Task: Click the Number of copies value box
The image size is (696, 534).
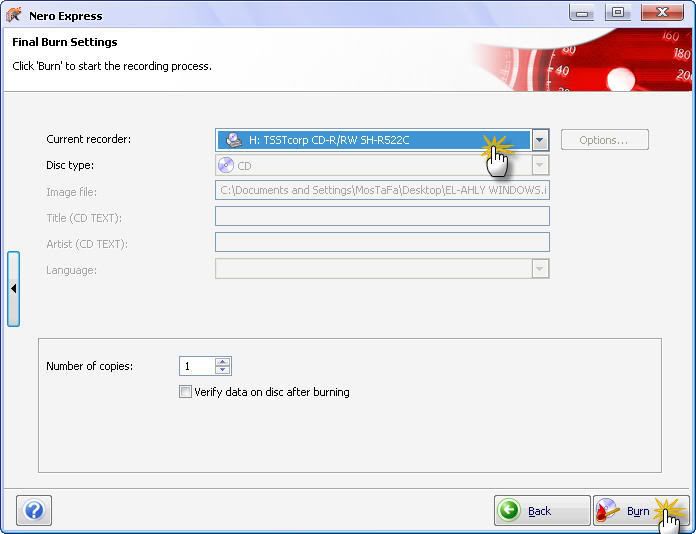Action: (197, 366)
